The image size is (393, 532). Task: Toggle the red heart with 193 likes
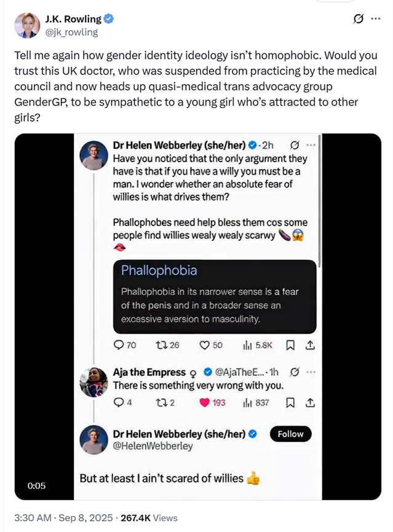[204, 402]
